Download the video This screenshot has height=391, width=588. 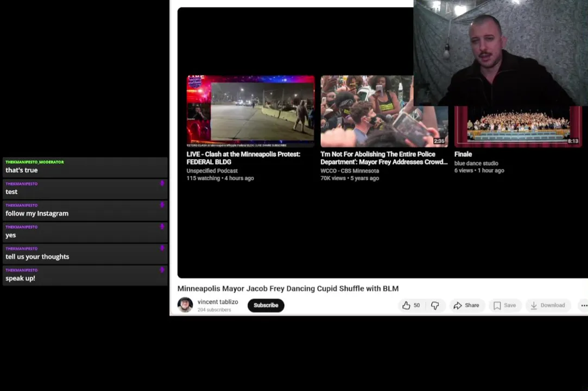click(548, 305)
